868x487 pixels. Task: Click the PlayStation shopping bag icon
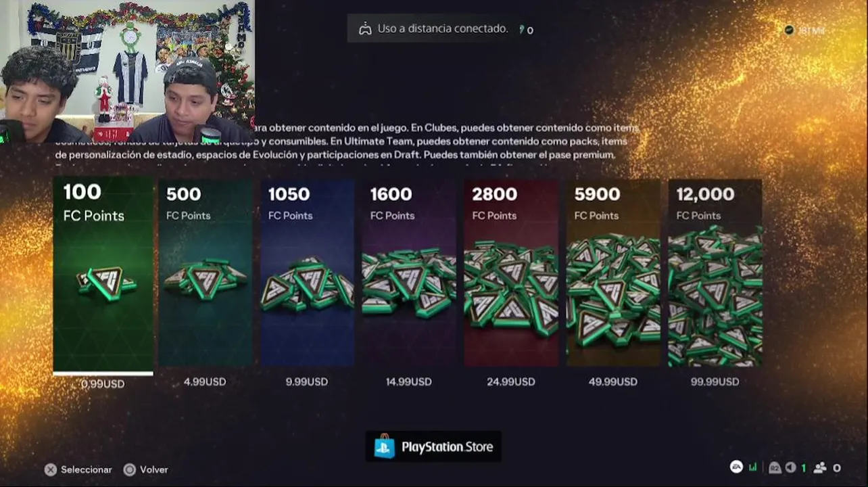[x=385, y=446]
